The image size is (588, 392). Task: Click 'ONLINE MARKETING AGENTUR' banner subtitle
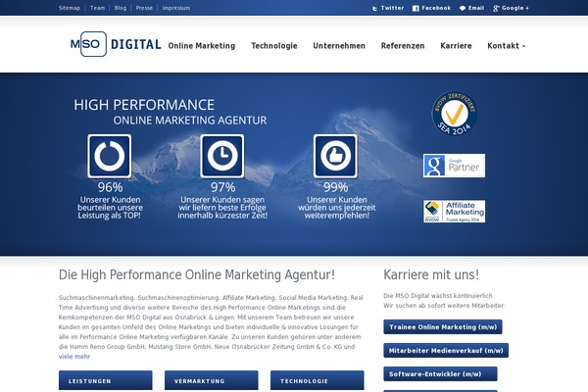pyautogui.click(x=190, y=121)
